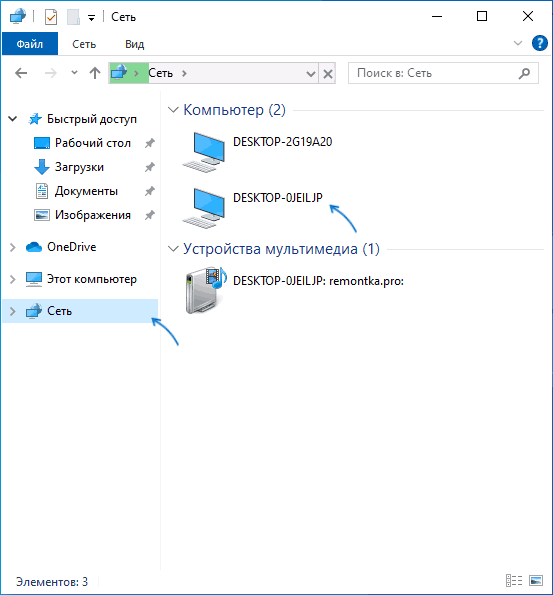Open the Файл menu
The height and width of the screenshot is (595, 553).
tap(30, 44)
